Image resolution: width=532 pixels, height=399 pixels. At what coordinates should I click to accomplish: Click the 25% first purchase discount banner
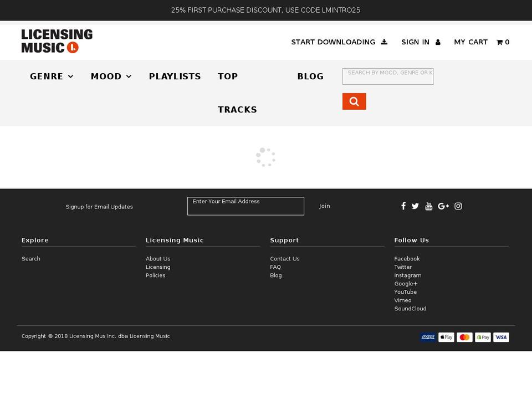click(x=265, y=10)
